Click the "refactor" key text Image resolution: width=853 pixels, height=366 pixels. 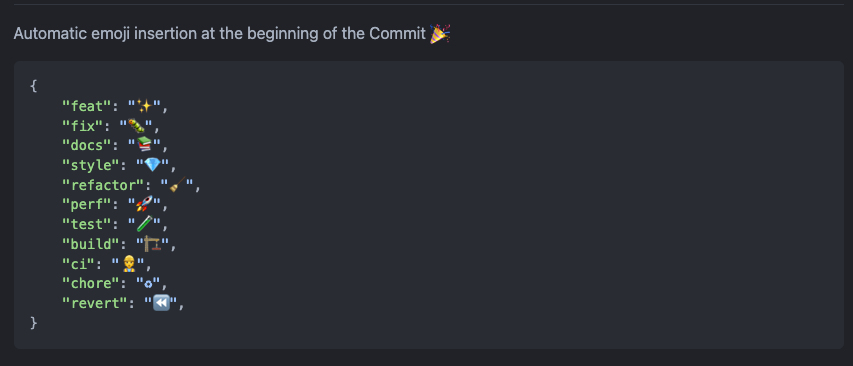coord(103,185)
